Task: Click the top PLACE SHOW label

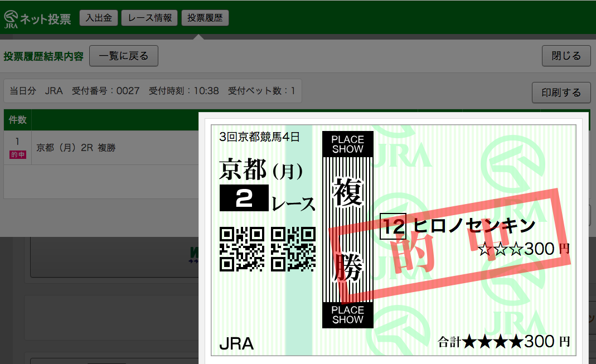Action: (x=348, y=144)
